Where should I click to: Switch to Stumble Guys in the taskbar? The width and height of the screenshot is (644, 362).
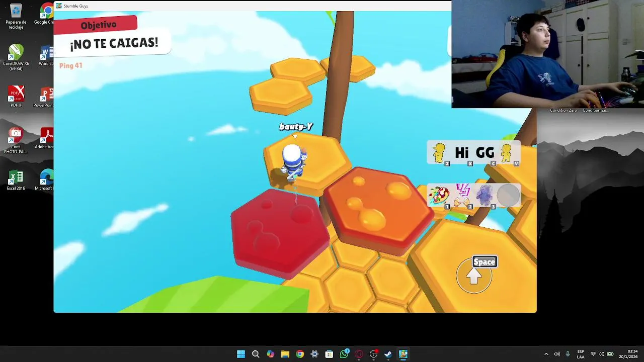[403, 354]
